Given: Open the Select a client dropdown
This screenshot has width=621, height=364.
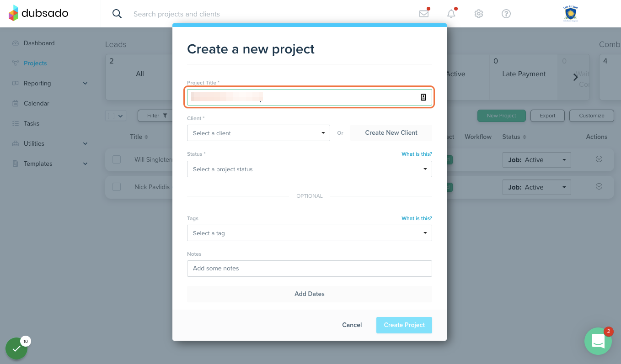Looking at the screenshot, I should click(x=258, y=133).
